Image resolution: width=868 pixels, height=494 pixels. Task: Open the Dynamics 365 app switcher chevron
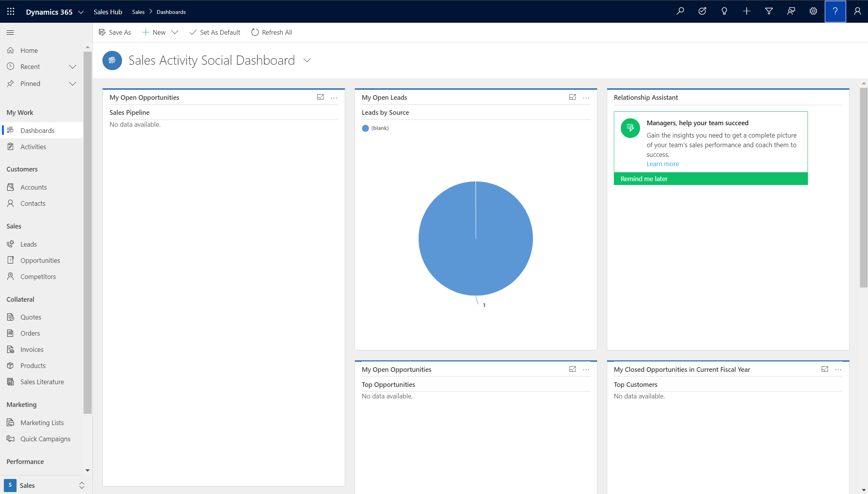pos(81,12)
